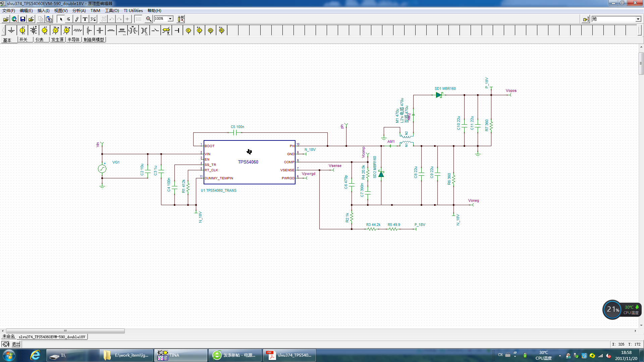Select the Text insertion tool
644x362 pixels.
pos(85,19)
